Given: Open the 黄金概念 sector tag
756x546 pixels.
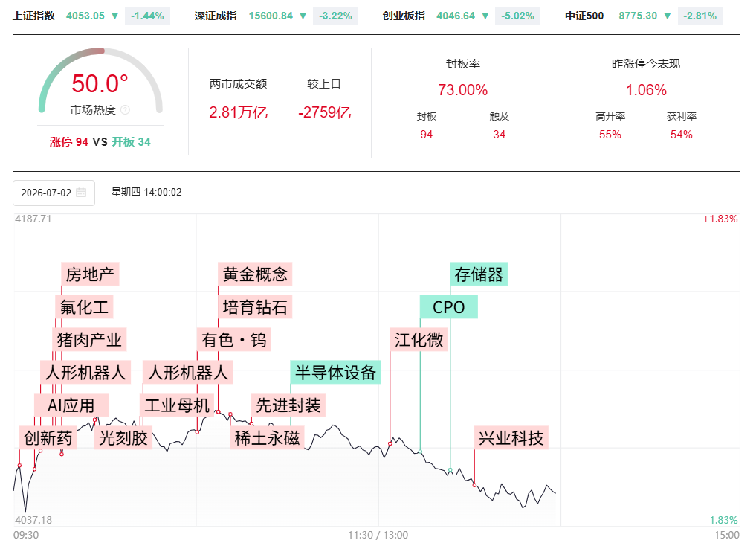Looking at the screenshot, I should [255, 274].
